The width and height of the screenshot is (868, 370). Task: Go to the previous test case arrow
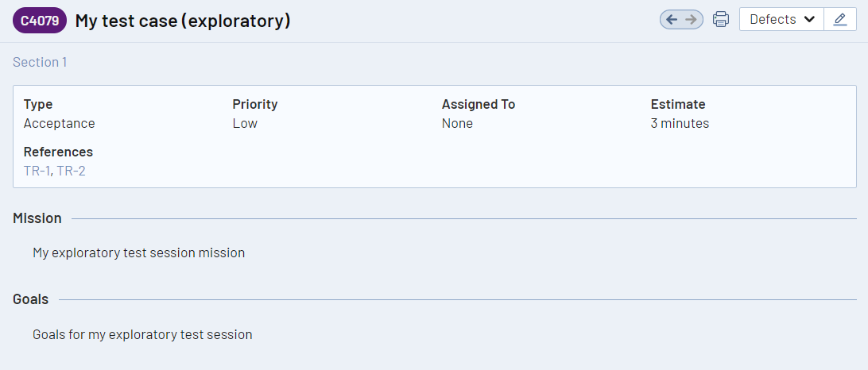[672, 20]
